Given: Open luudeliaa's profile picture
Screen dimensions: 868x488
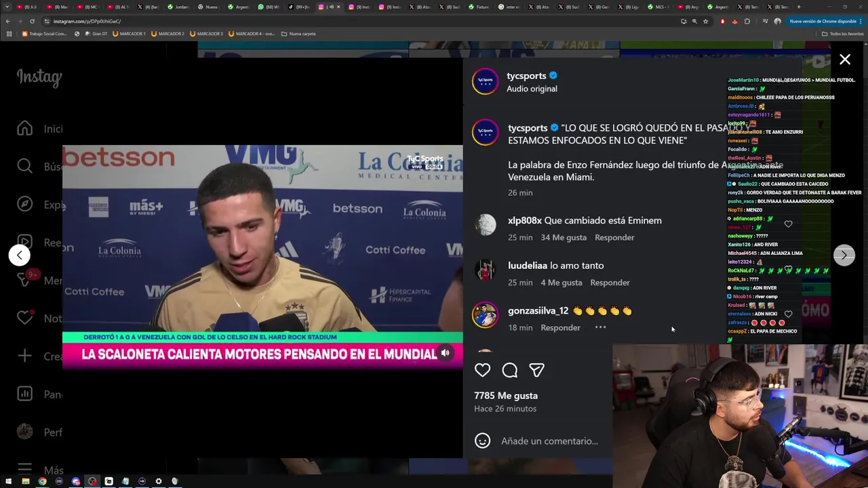Looking at the screenshot, I should pyautogui.click(x=485, y=270).
